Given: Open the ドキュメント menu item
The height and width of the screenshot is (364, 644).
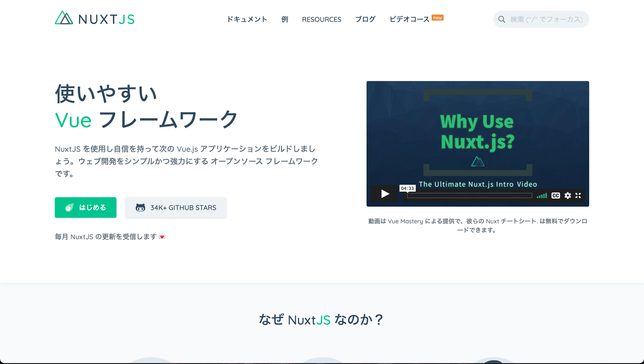Looking at the screenshot, I should [x=247, y=19].
